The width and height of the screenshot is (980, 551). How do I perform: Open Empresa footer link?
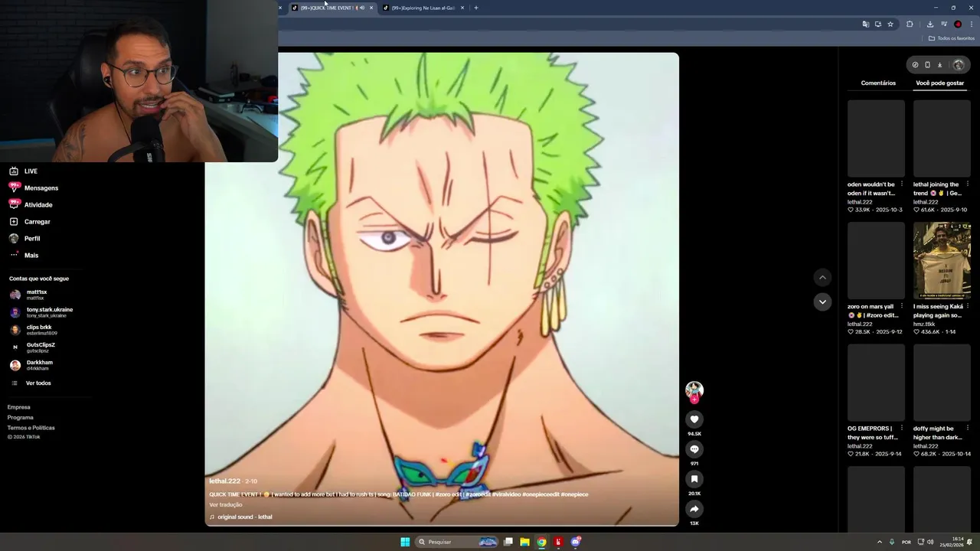19,407
